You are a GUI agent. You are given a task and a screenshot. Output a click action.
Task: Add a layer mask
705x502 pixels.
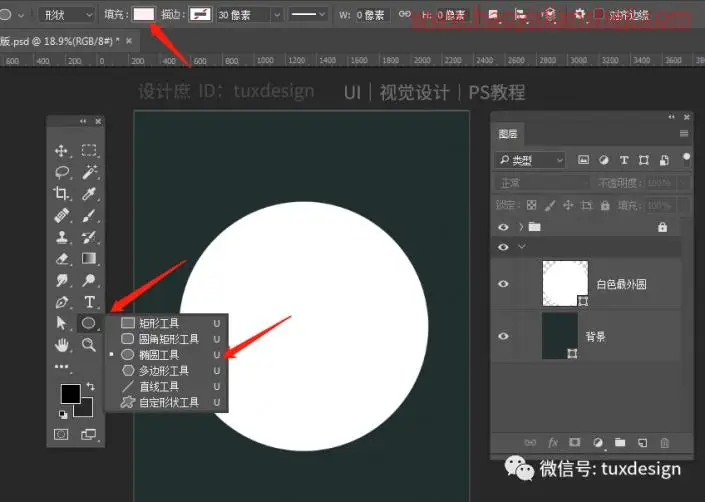click(575, 442)
